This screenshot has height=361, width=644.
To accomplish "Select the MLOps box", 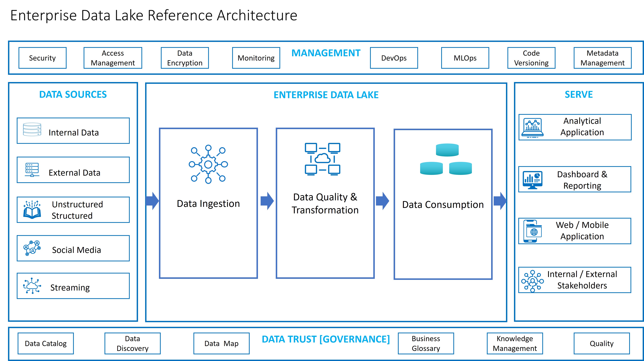I will [465, 58].
